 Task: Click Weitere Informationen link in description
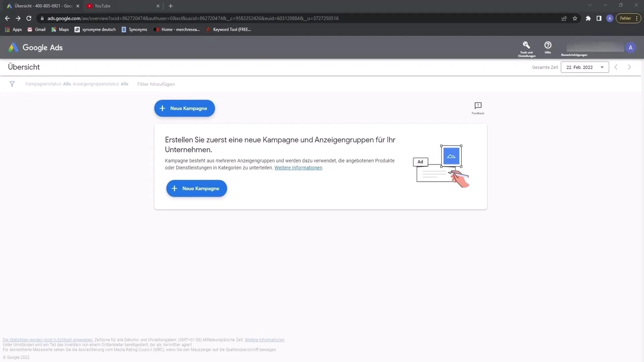[298, 168]
